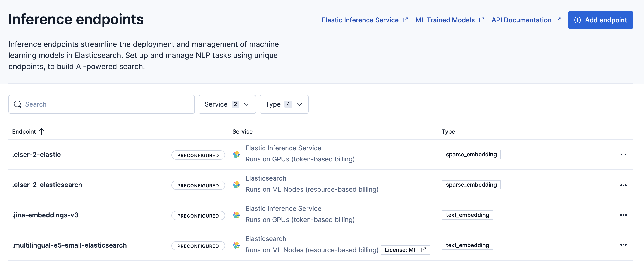The height and width of the screenshot is (262, 644).
Task: Click text_embedding tag in .jina-embeddings-v3 row
Action: pyautogui.click(x=467, y=215)
